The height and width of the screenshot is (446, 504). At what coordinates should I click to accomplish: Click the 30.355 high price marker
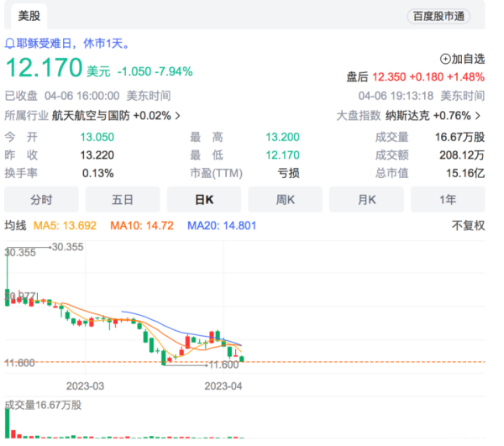pyautogui.click(x=67, y=247)
